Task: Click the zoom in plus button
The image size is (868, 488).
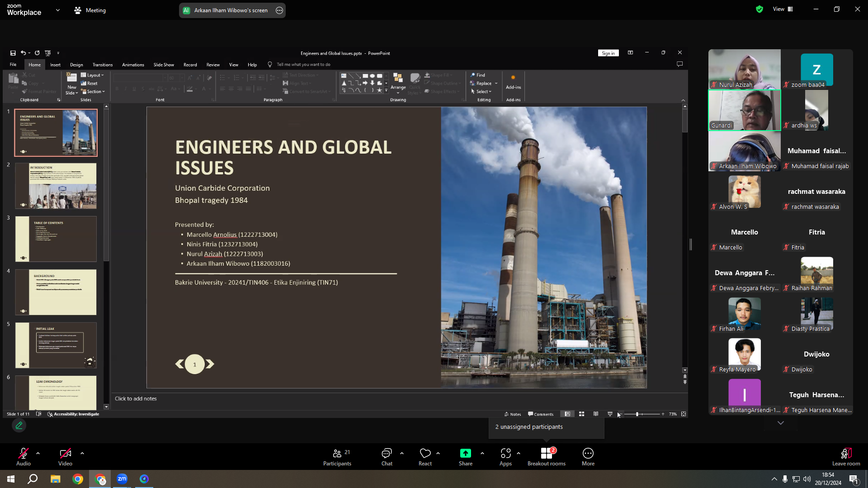Action: 663,414
